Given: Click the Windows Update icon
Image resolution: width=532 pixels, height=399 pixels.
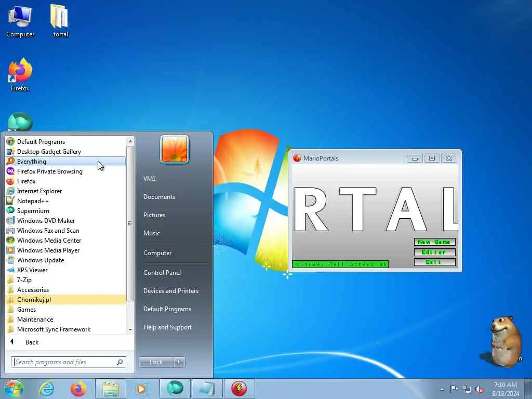Looking at the screenshot, I should 10,260.
